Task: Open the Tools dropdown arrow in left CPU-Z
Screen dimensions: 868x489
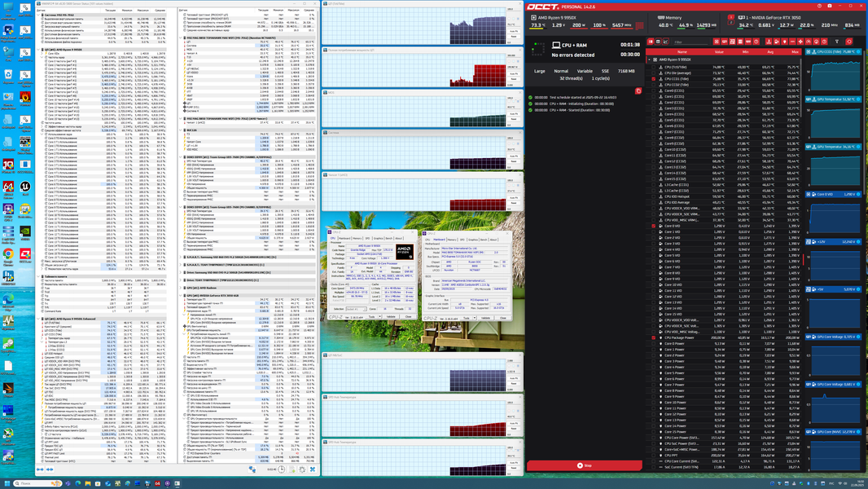Action: point(379,317)
